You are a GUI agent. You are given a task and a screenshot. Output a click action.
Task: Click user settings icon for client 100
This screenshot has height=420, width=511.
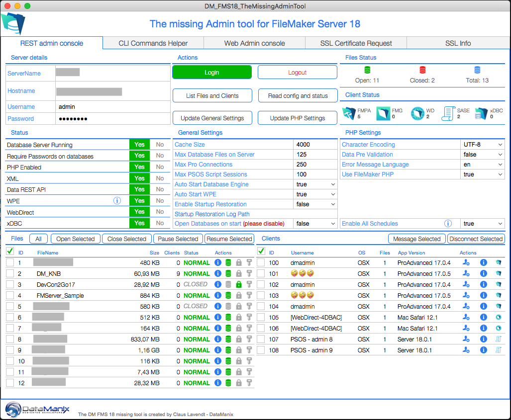[466, 262]
